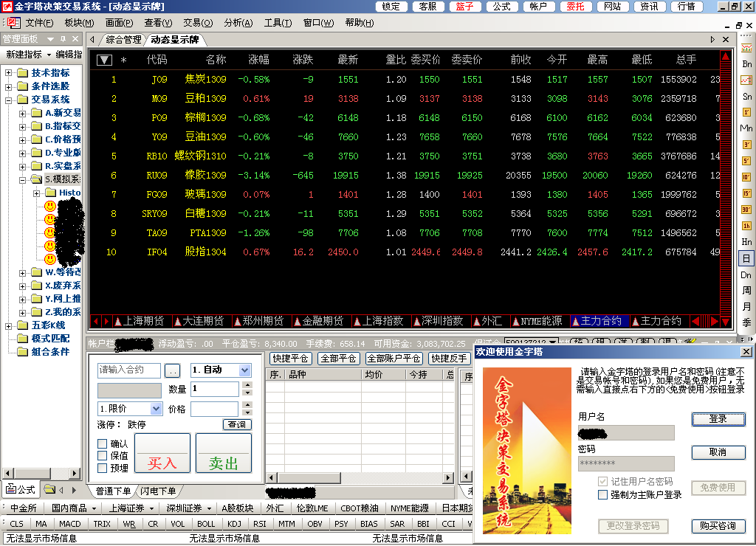Screen dimensions: 756x546
Task: Open the 1.限价 price type dropdown
Action: tap(156, 409)
